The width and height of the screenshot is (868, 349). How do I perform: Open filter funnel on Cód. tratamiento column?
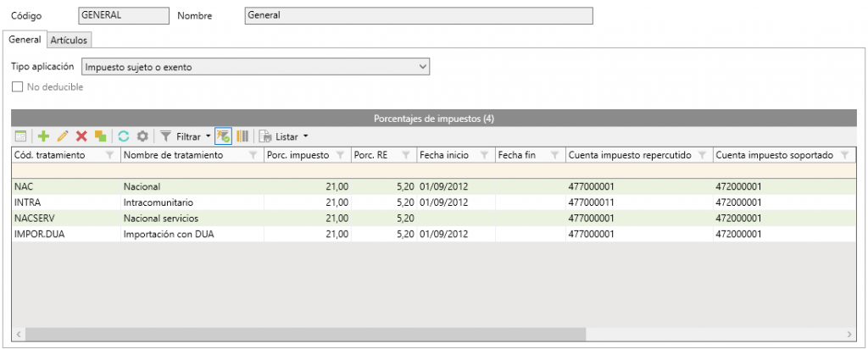[x=110, y=156]
